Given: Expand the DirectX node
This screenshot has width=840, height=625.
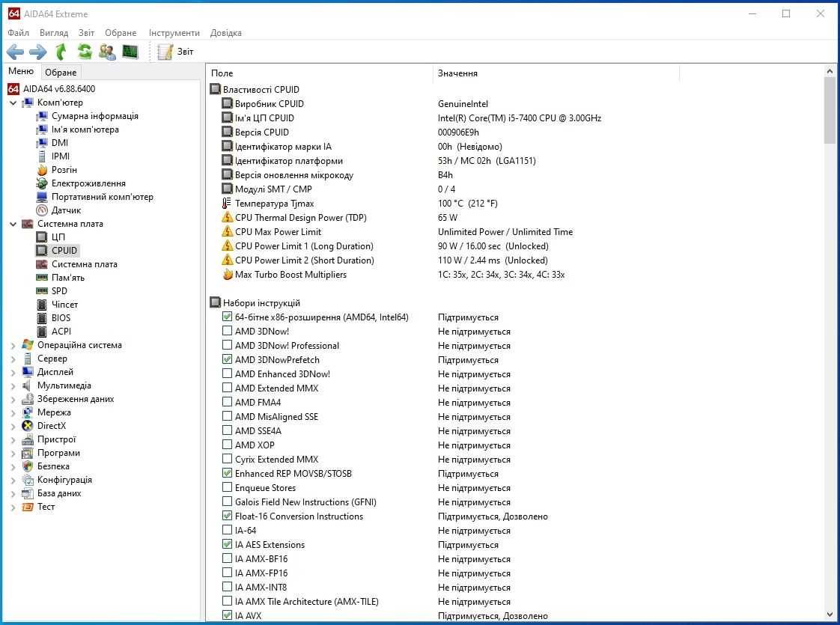Looking at the screenshot, I should (x=13, y=427).
